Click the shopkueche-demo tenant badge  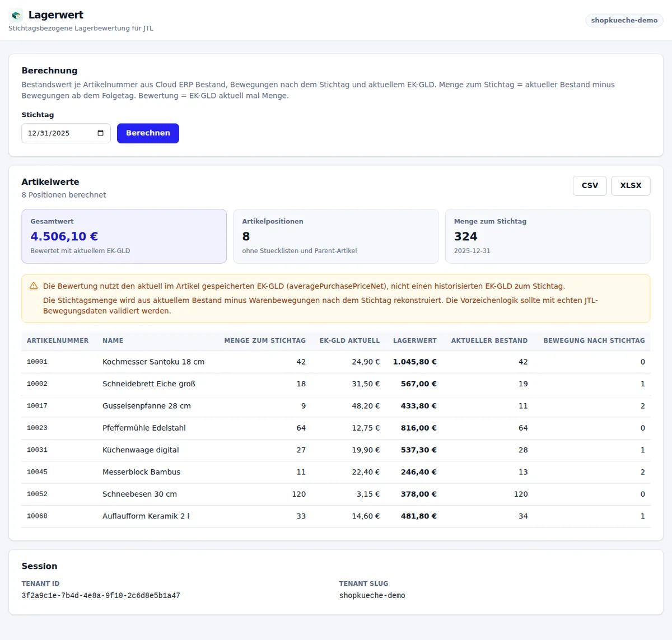tap(624, 20)
